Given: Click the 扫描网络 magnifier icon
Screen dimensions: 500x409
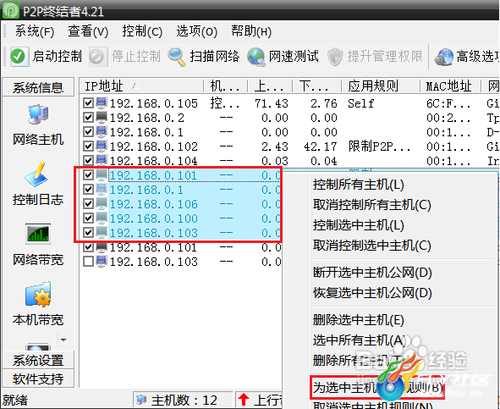Looking at the screenshot, I should coord(177,56).
